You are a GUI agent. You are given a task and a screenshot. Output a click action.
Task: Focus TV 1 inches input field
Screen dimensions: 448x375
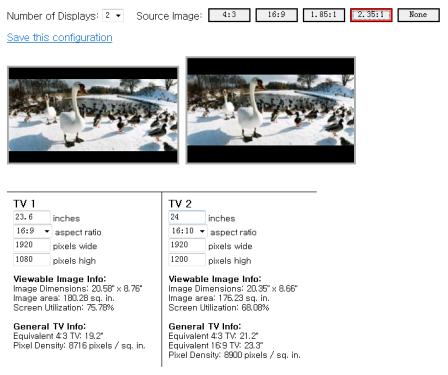(x=32, y=217)
